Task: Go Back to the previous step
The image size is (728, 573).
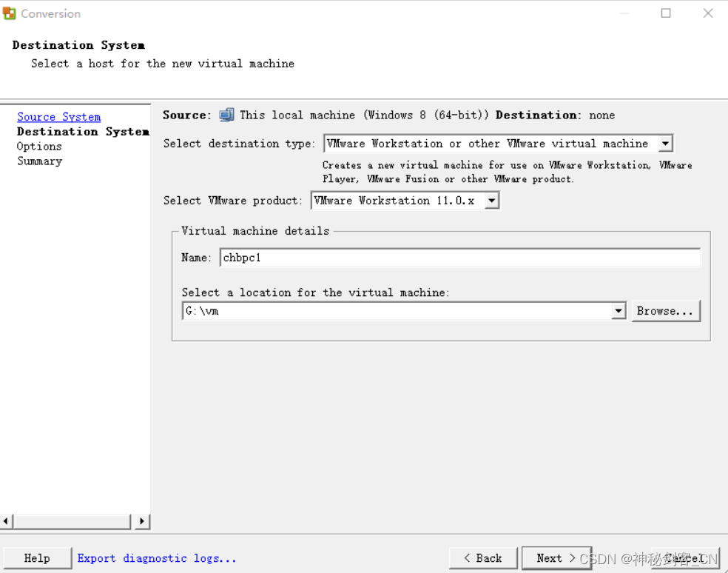Action: coord(483,558)
